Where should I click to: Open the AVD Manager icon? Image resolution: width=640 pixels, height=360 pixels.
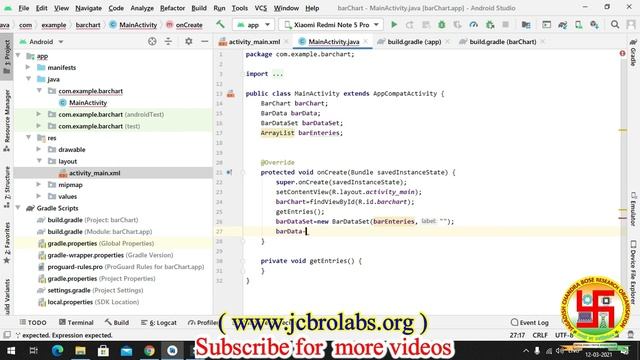579,25
